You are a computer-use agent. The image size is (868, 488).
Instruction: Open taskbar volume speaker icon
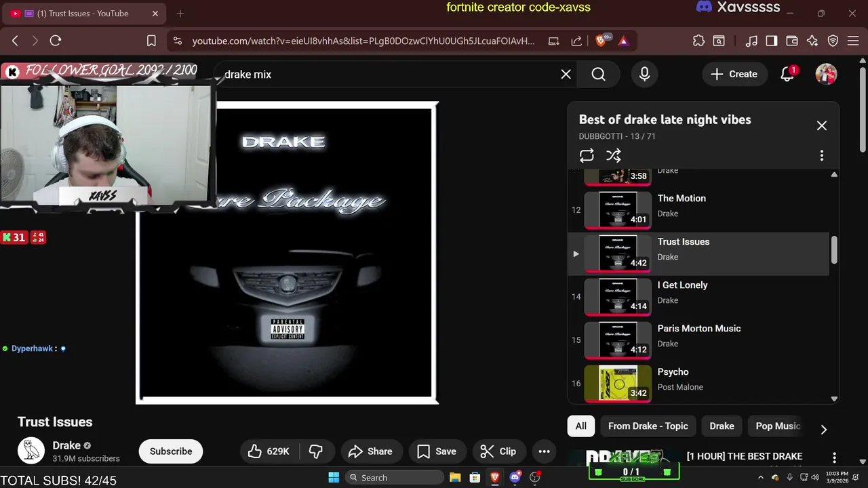click(814, 477)
